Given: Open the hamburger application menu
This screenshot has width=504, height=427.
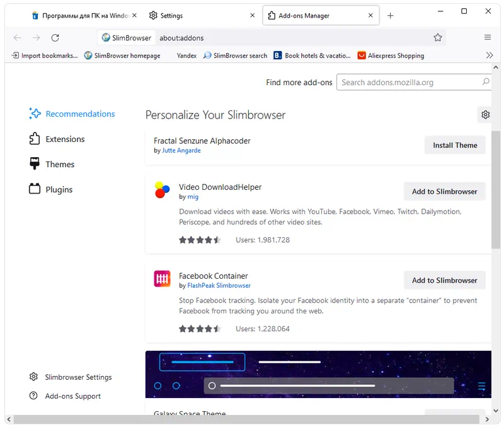Looking at the screenshot, I should click(487, 37).
